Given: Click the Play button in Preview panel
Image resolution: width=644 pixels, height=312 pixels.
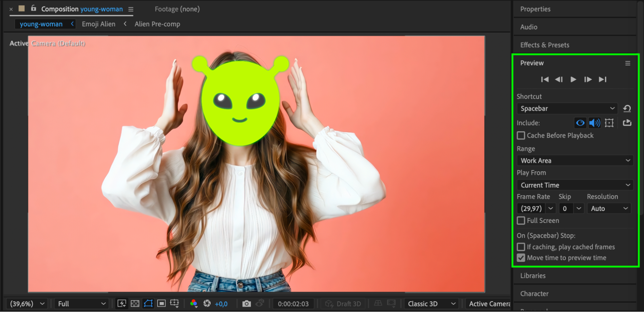Looking at the screenshot, I should coord(573,79).
